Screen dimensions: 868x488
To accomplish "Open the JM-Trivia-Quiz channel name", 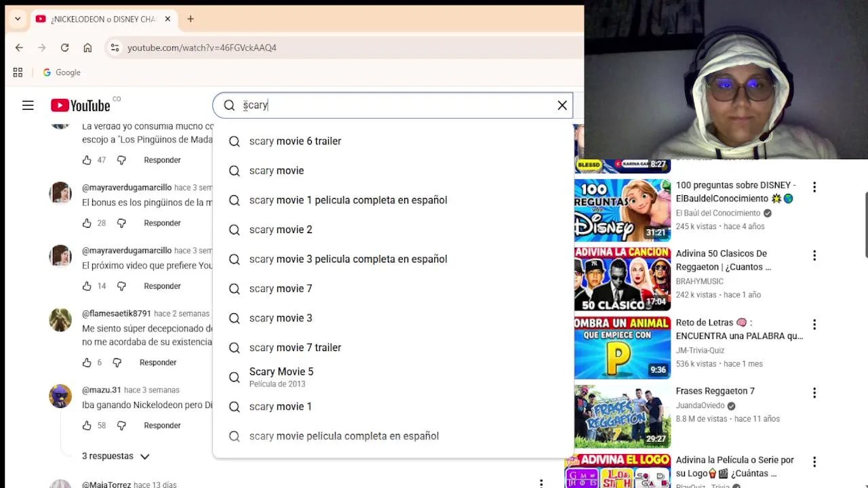I will tap(700, 350).
